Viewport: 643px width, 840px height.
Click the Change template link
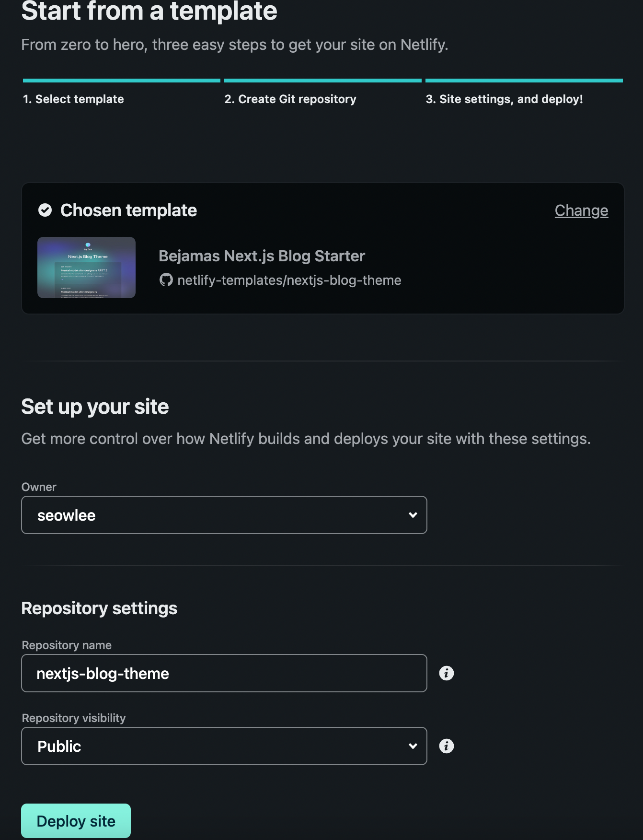[x=581, y=210]
